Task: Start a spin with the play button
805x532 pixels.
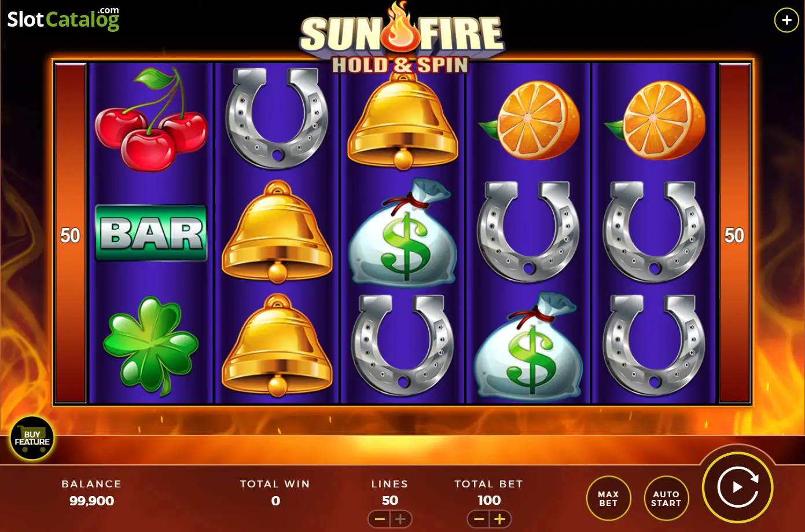Action: (x=737, y=487)
